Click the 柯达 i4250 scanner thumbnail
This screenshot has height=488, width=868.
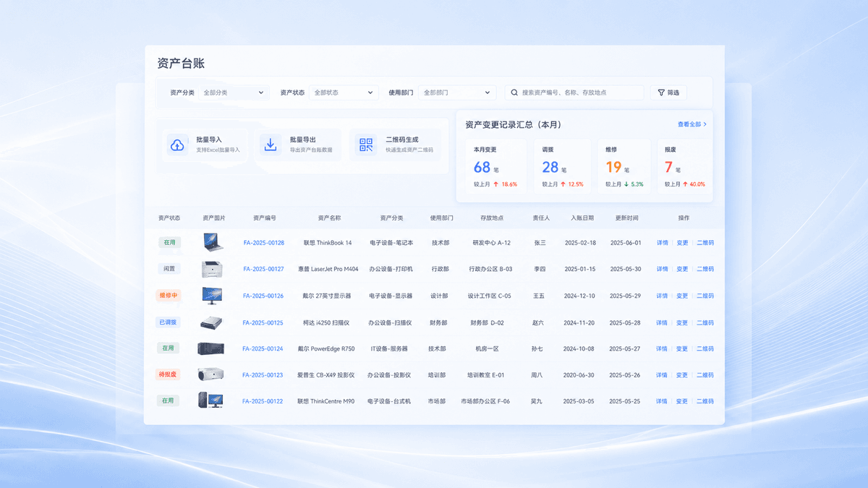click(x=212, y=322)
